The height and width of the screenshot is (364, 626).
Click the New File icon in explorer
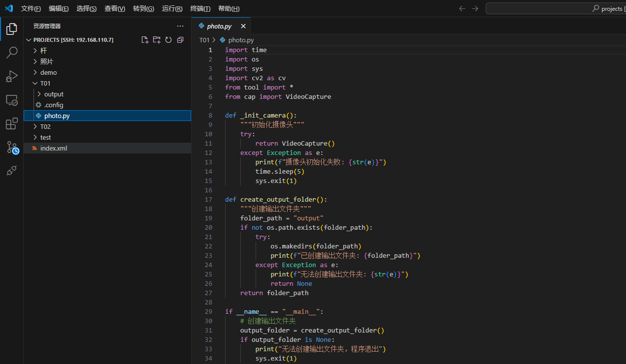(x=145, y=40)
